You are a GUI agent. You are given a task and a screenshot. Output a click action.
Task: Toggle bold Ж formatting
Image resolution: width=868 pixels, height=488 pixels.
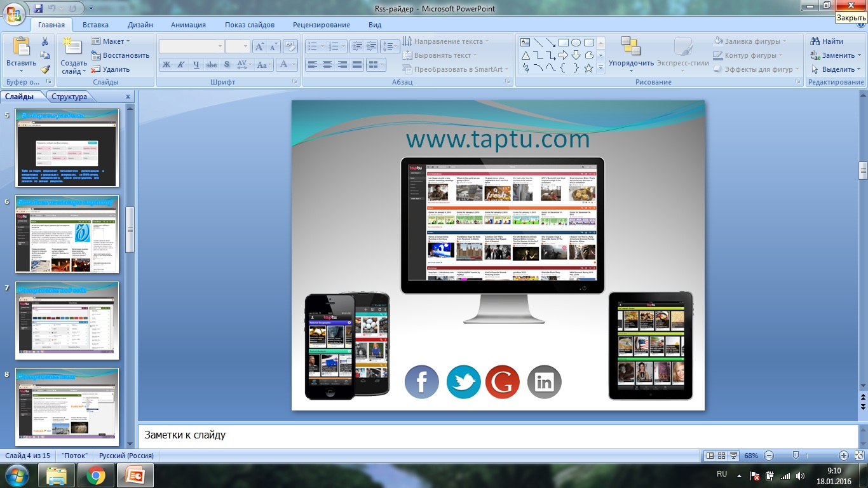coord(166,65)
